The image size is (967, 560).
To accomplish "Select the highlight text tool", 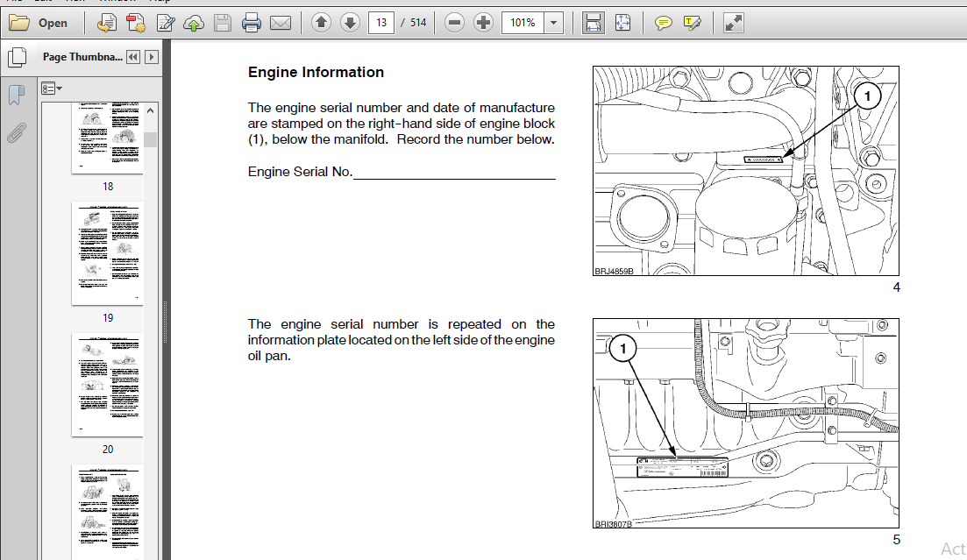I will point(692,24).
